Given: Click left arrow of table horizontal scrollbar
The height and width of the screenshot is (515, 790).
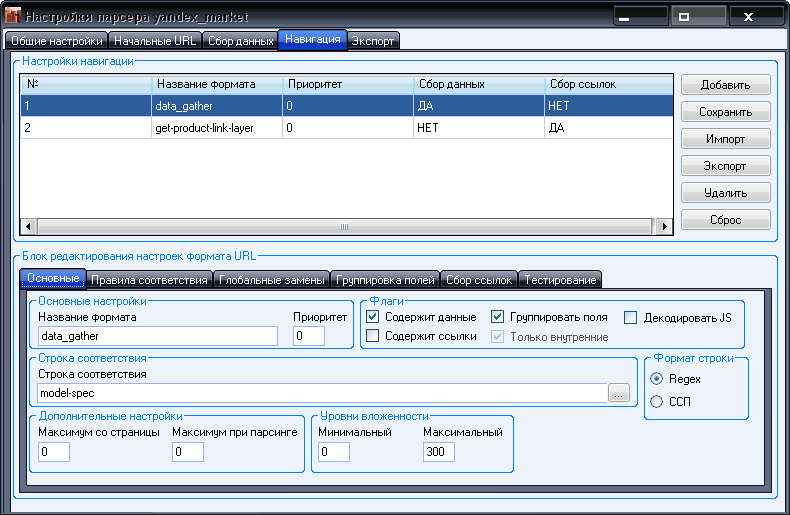Looking at the screenshot, I should point(28,227).
